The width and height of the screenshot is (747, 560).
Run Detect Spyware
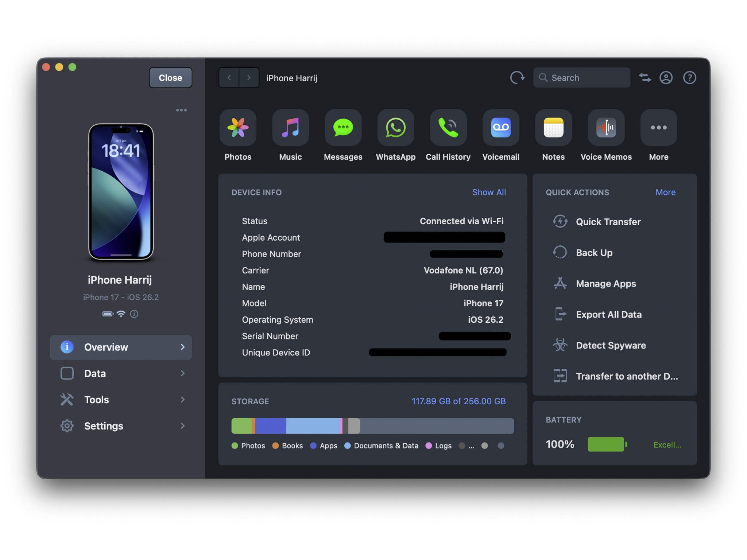tap(599, 345)
